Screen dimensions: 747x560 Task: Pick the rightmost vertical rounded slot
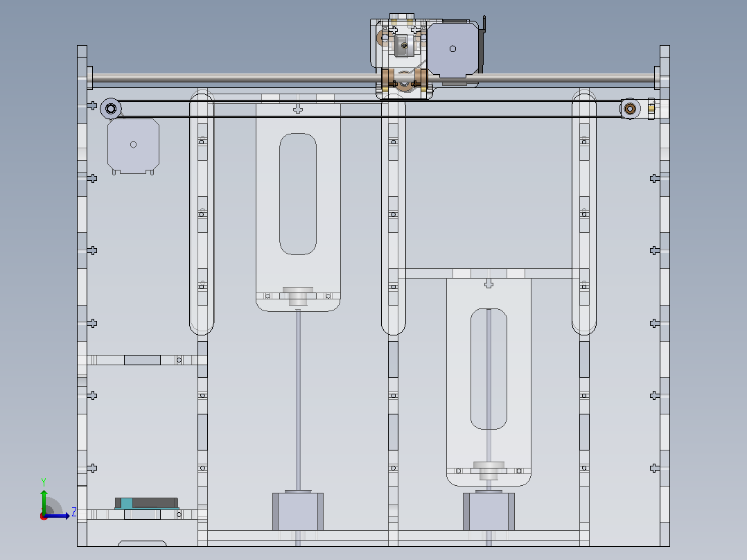coord(584,213)
